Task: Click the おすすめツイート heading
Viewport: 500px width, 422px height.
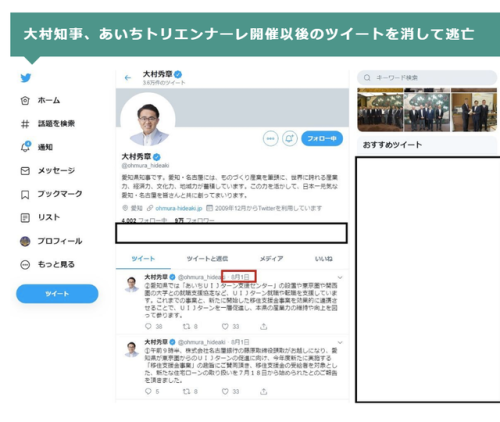Action: 392,145
